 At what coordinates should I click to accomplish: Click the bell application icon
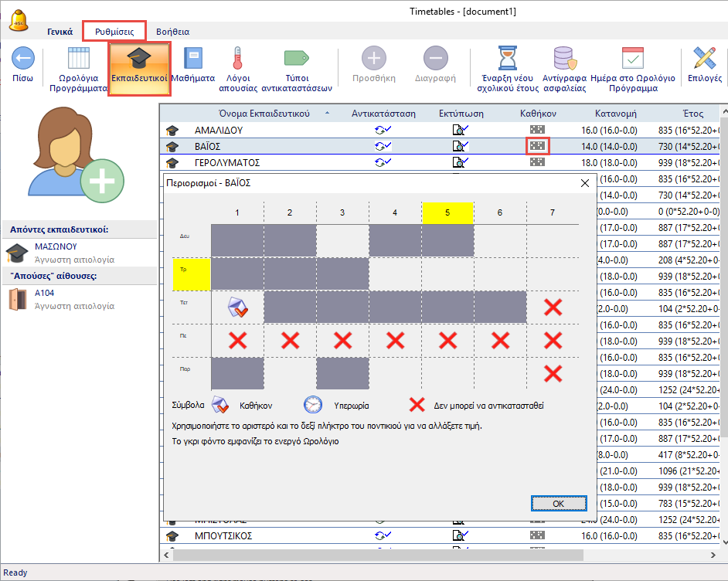click(19, 20)
